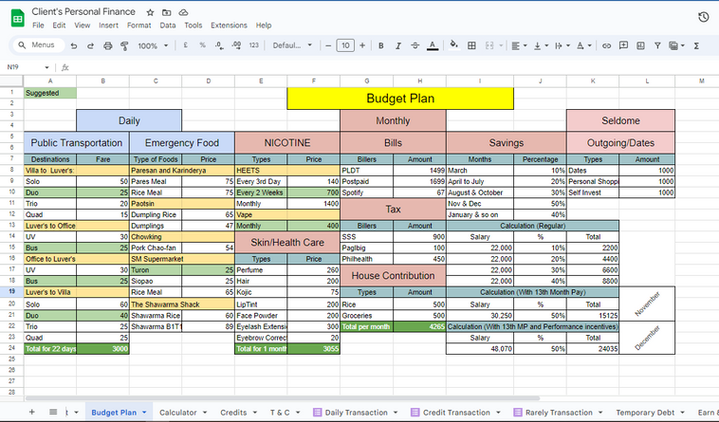Open zoom level 100% dropdown
Viewport: 719px width, 422px height.
(153, 45)
